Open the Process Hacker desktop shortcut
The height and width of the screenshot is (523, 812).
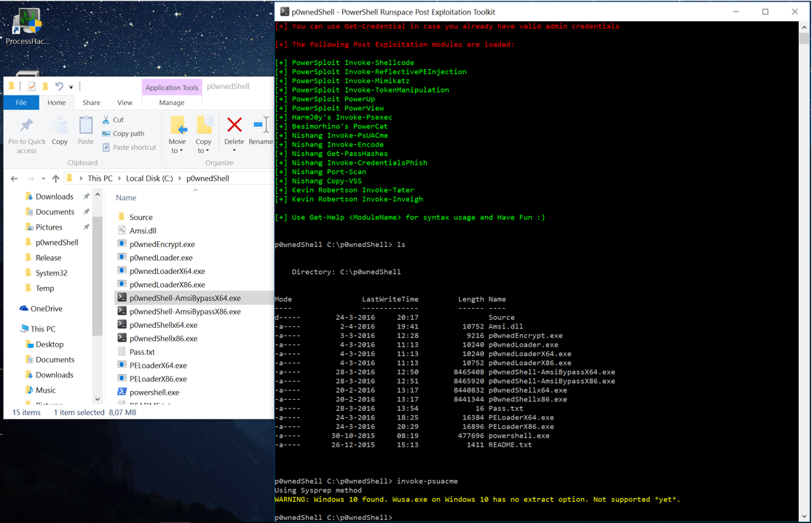coord(26,20)
